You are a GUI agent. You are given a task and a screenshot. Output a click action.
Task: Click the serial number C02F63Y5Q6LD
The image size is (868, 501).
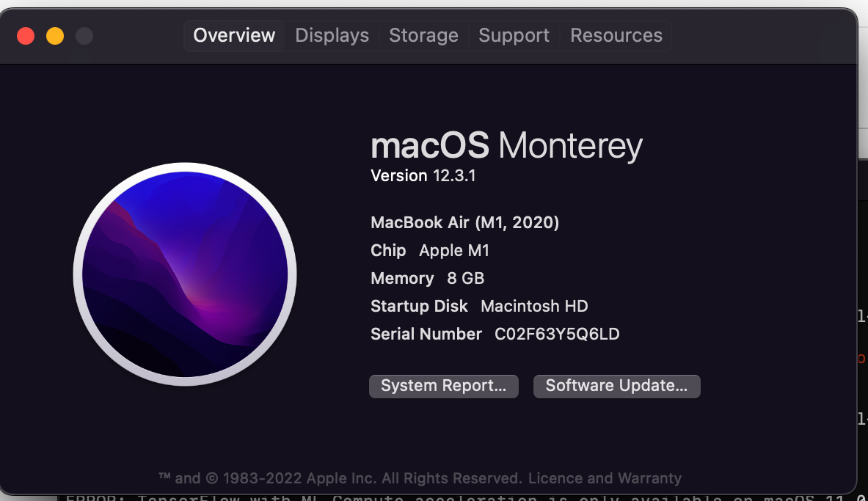[557, 334]
